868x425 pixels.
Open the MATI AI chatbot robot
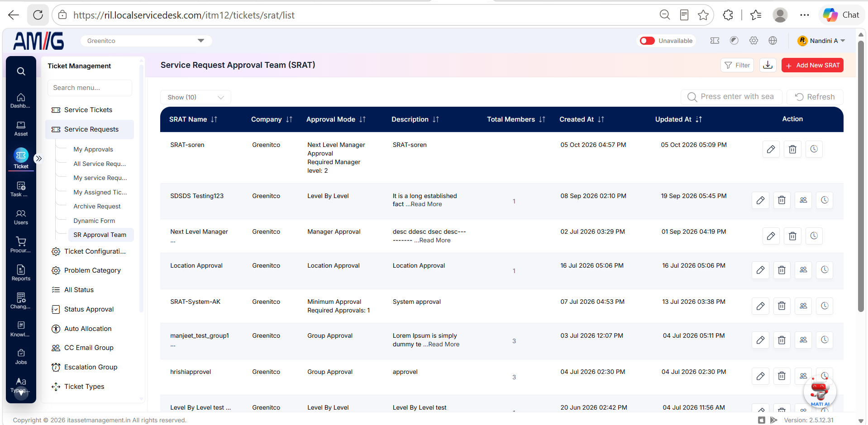tap(820, 392)
